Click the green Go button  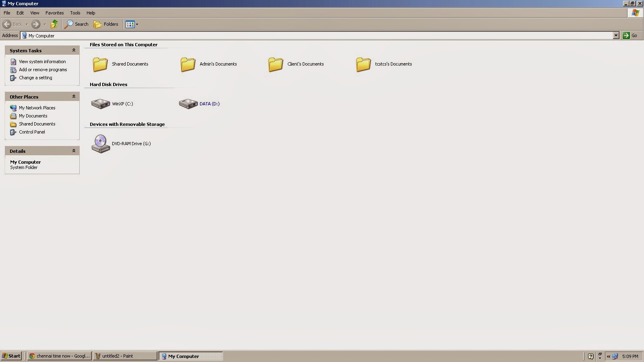[630, 35]
